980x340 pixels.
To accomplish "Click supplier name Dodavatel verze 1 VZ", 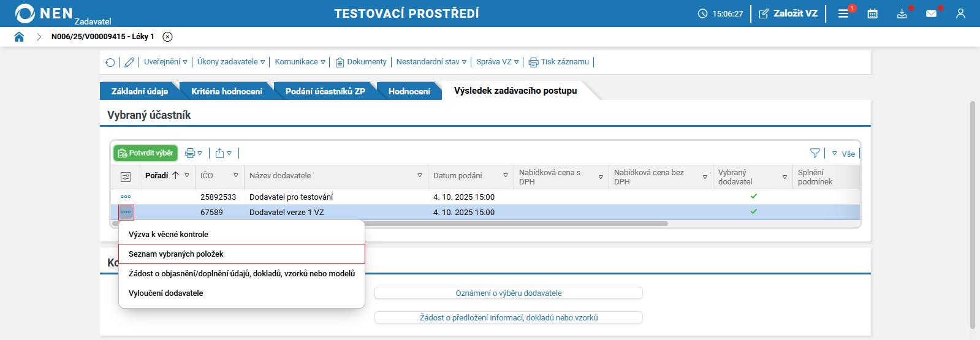I will coord(286,213).
